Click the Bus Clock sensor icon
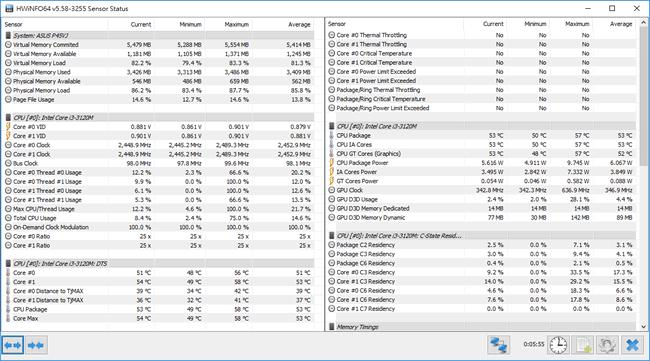Viewport: 650px width, 361px height. 8,163
